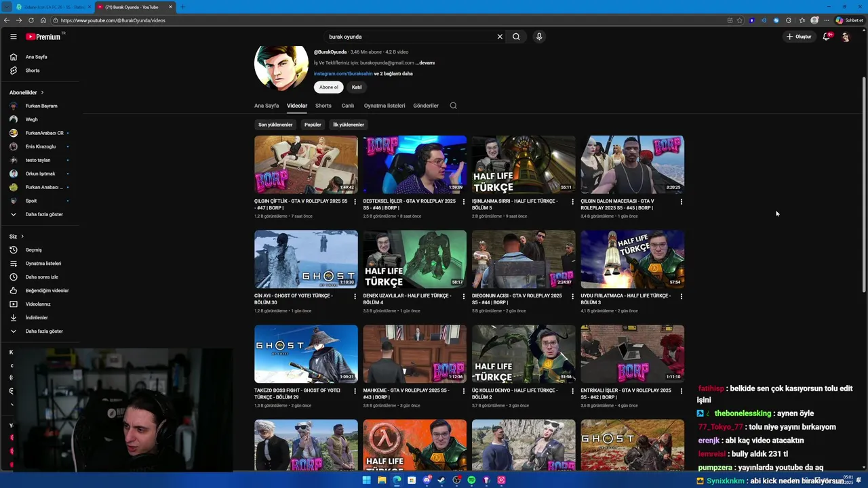The width and height of the screenshot is (868, 488).
Task: Open instagram.com/tburaksahin link
Action: pyautogui.click(x=343, y=73)
